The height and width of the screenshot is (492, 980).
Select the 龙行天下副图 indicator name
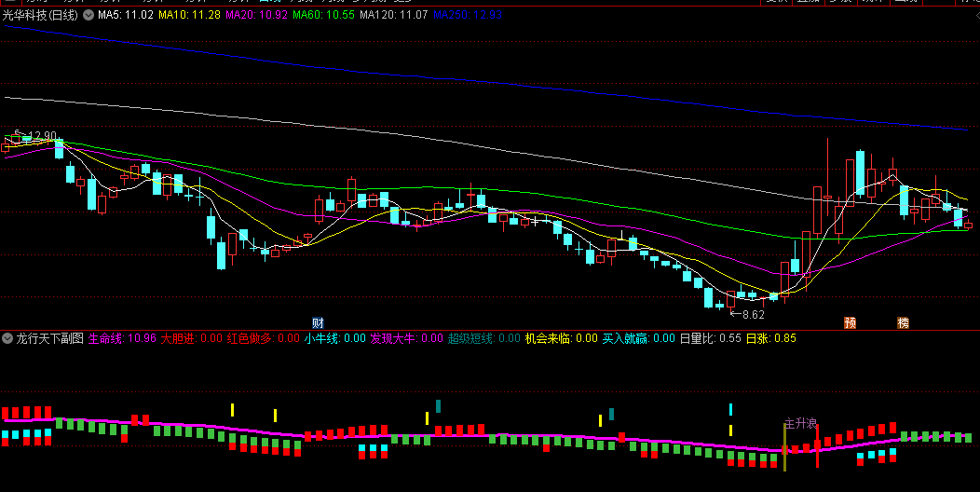coord(49,339)
